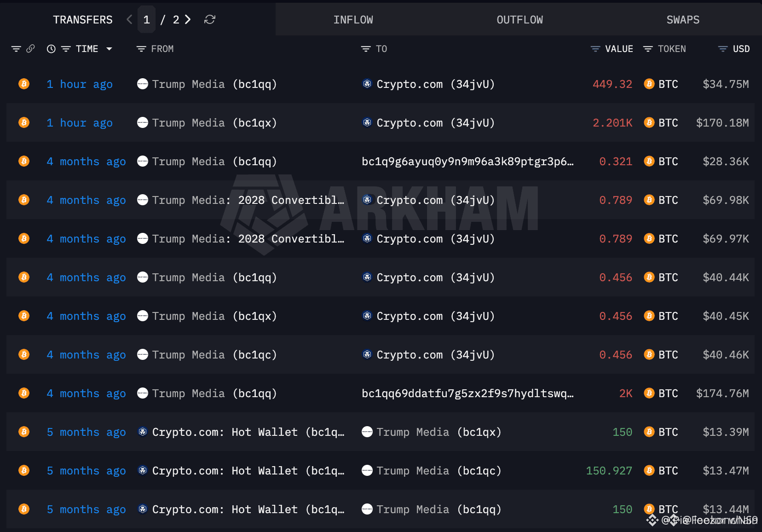Click page number 1 box
Viewport: 762px width, 532px height.
point(147,19)
